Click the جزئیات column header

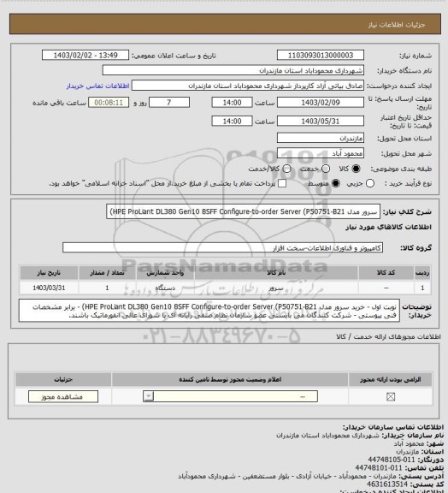click(x=63, y=379)
